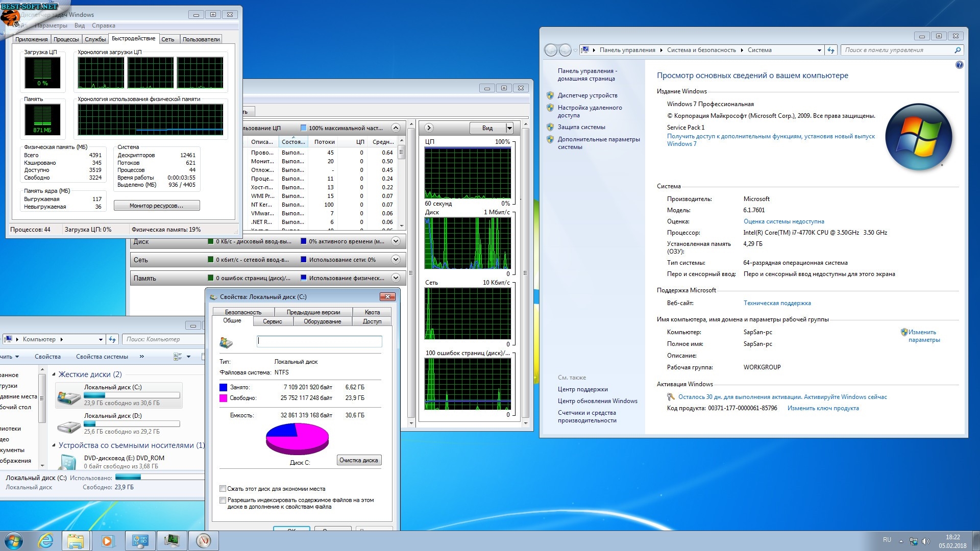Click the disk label text field
This screenshot has width=980, height=551.
click(x=319, y=341)
